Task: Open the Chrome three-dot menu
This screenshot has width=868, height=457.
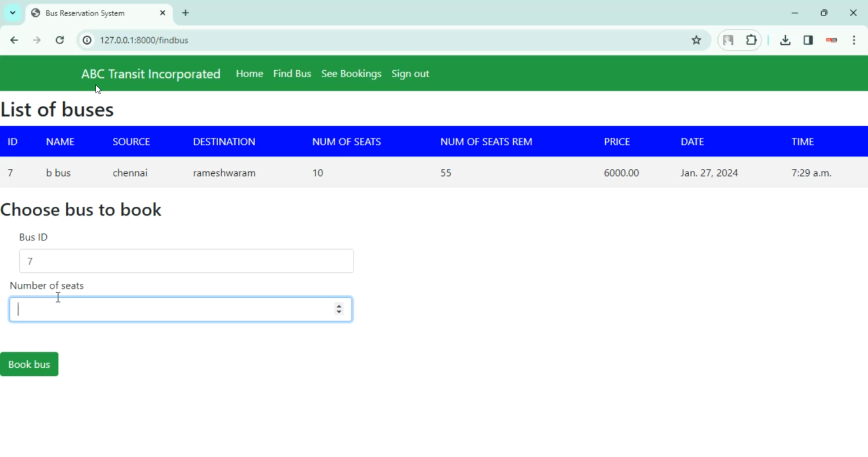Action: point(854,40)
